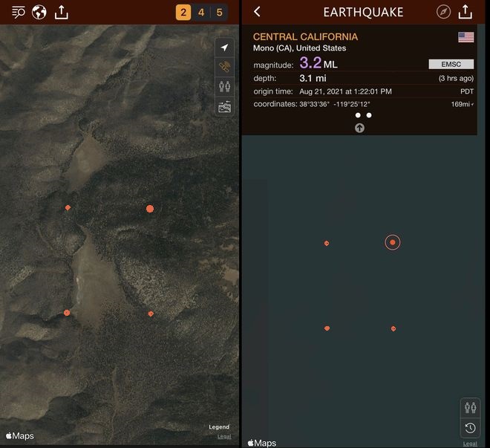Screen dimensions: 490x448
Task: Open the Legend link on map
Action: point(219,426)
